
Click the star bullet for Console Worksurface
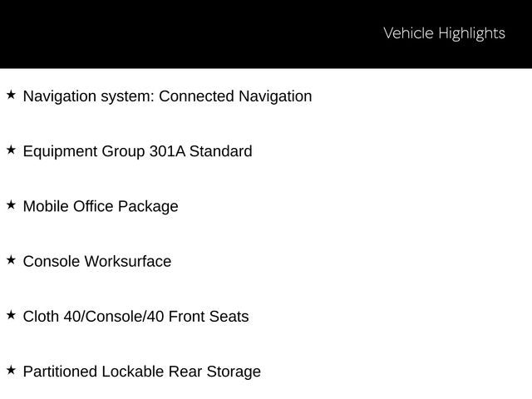(11, 260)
